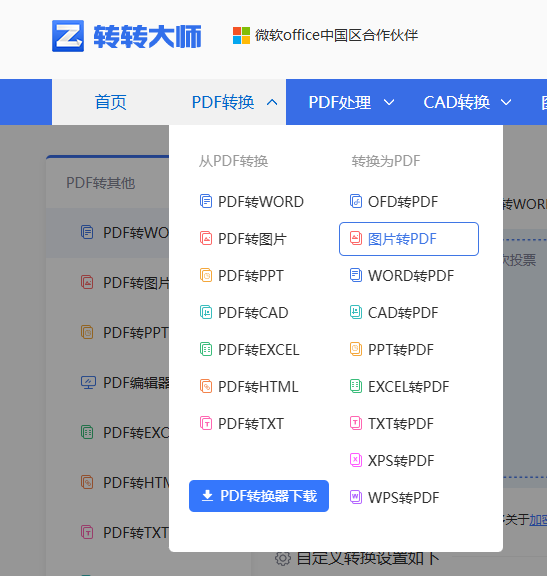
Task: Select PDF转WORD text in dropdown menu
Action: (x=261, y=202)
